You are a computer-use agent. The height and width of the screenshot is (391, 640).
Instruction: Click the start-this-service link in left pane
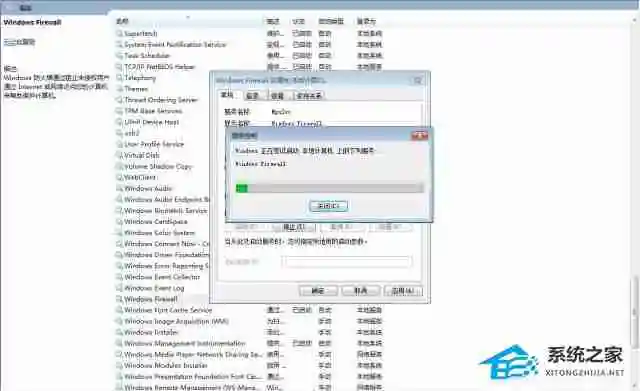pos(19,42)
